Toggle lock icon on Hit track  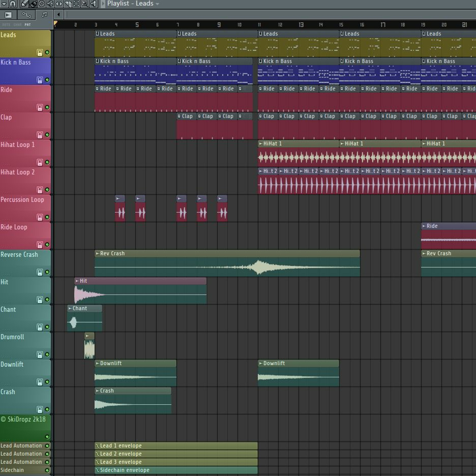40,300
